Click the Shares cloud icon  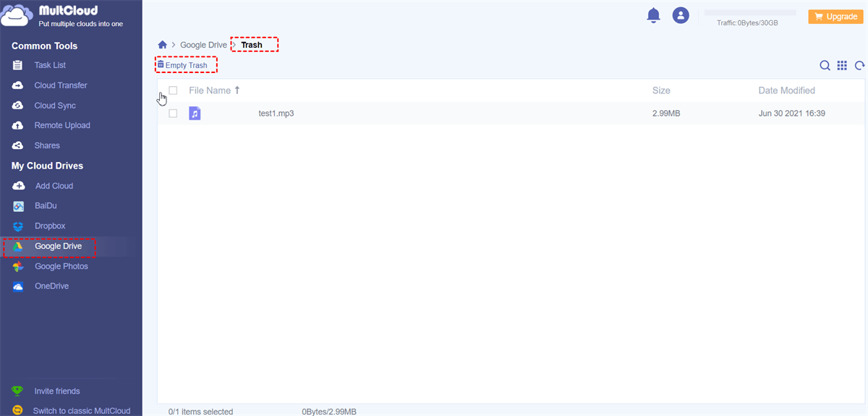pos(19,145)
